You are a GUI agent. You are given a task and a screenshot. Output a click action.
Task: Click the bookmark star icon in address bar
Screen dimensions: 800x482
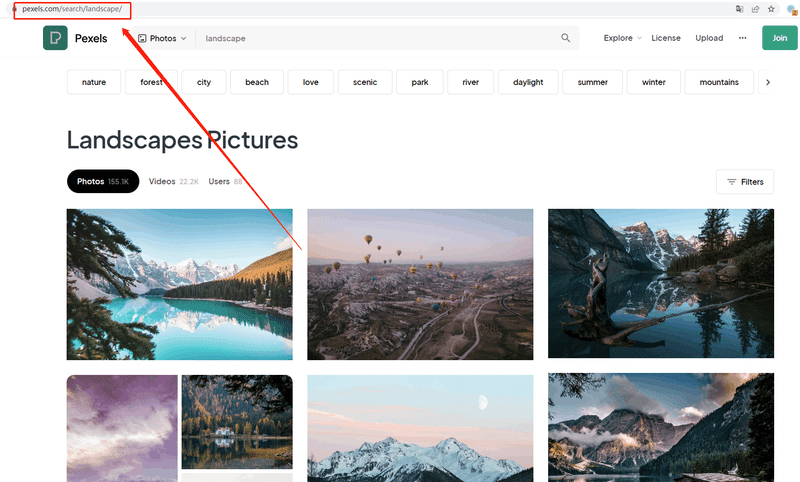(771, 9)
